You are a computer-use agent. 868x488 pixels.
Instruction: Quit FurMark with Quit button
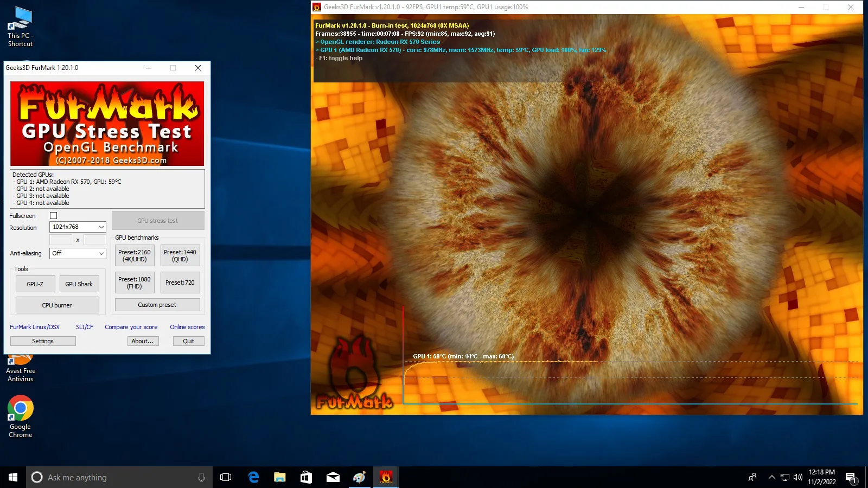pyautogui.click(x=188, y=341)
